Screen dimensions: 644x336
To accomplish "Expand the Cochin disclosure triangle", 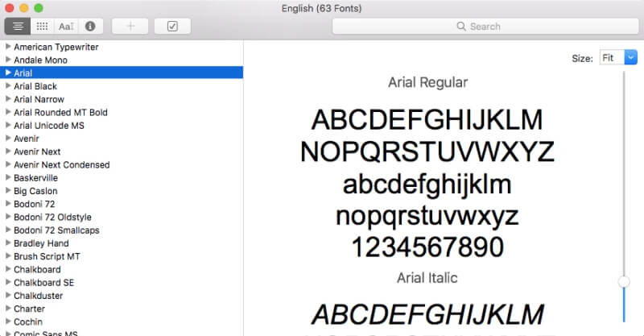I will [8, 321].
